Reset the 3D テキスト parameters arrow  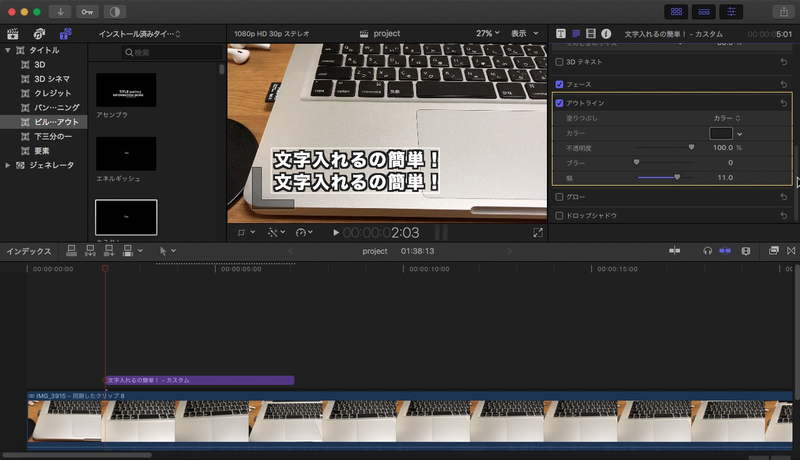tap(784, 62)
